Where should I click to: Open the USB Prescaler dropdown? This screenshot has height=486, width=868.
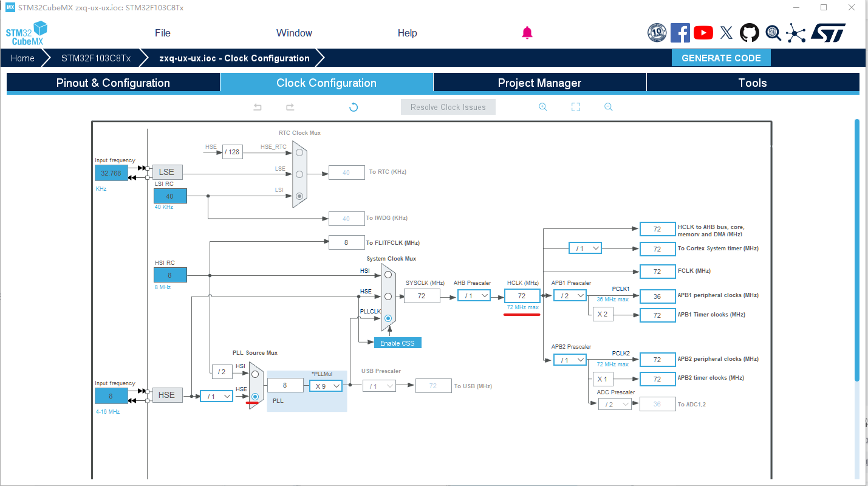tap(379, 386)
